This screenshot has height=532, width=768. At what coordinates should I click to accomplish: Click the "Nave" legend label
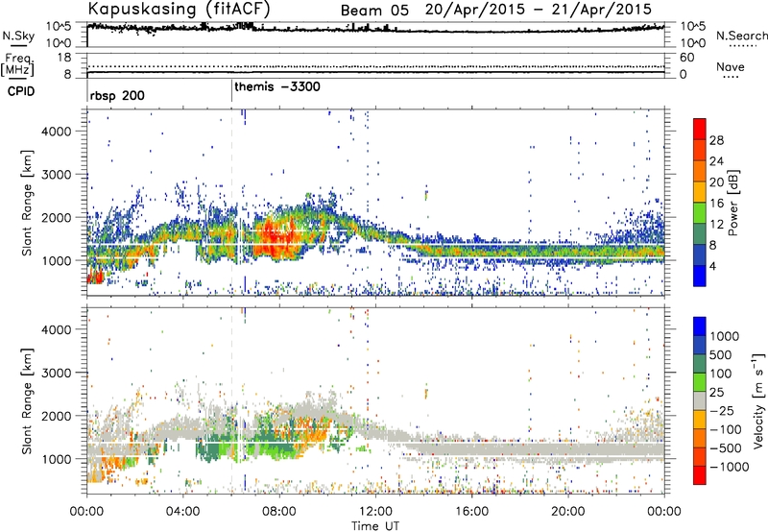pos(731,66)
